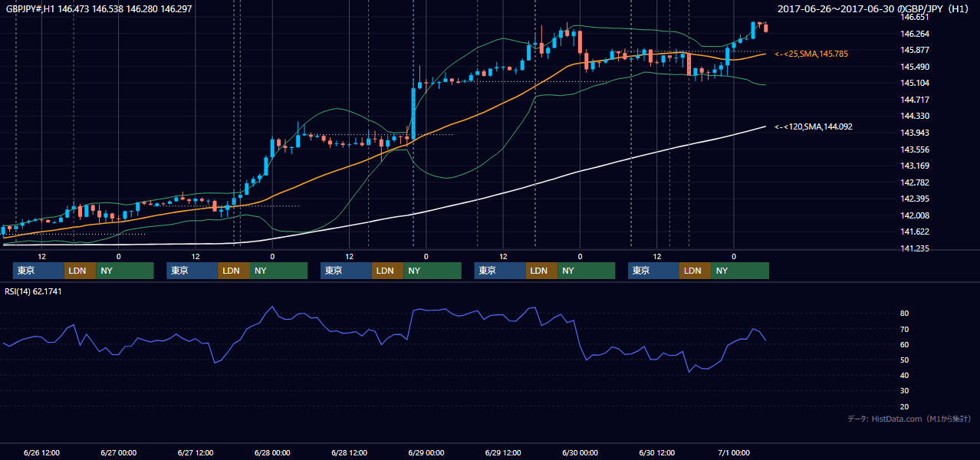Select the RSI 20 level label
980x460 pixels.
pos(905,406)
